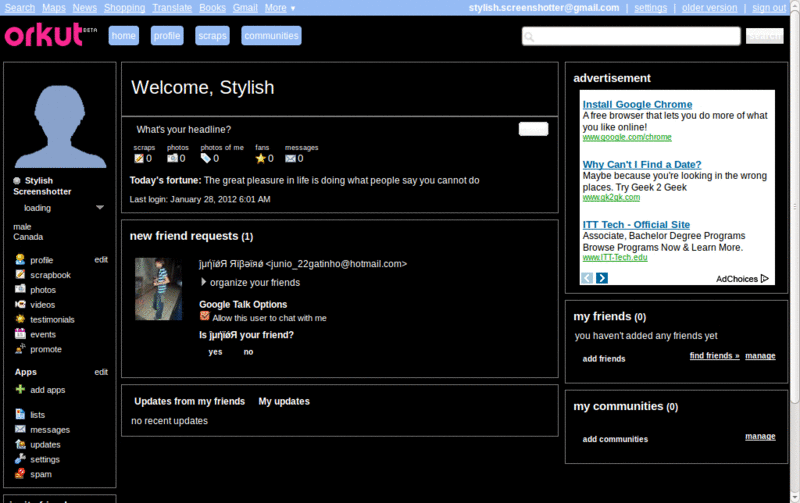Switch to My updates tab
800x503 pixels.
[284, 401]
